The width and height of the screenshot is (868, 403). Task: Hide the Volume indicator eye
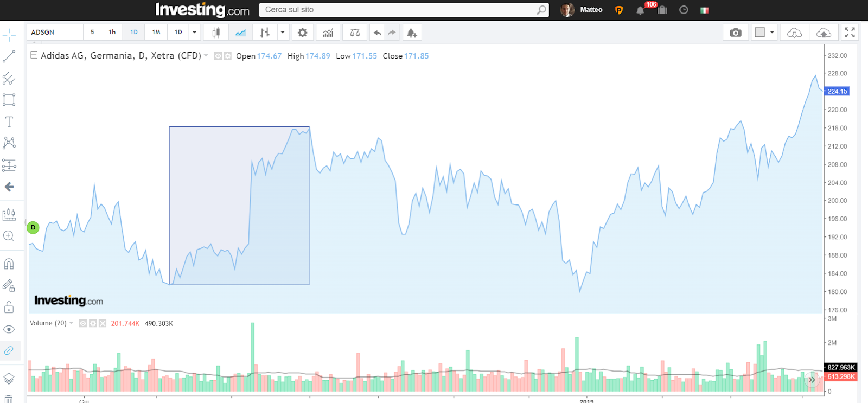pos(83,323)
